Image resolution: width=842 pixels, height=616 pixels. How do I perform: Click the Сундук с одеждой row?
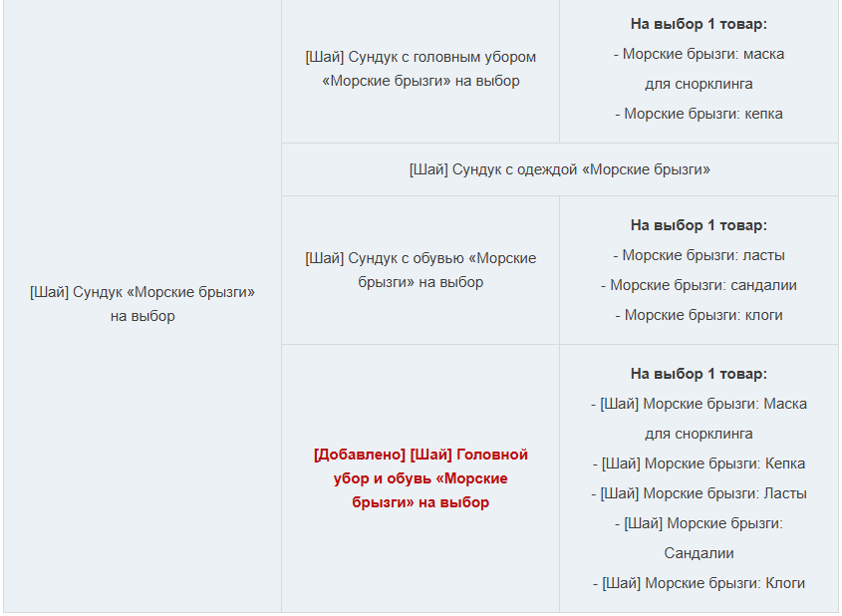point(560,169)
